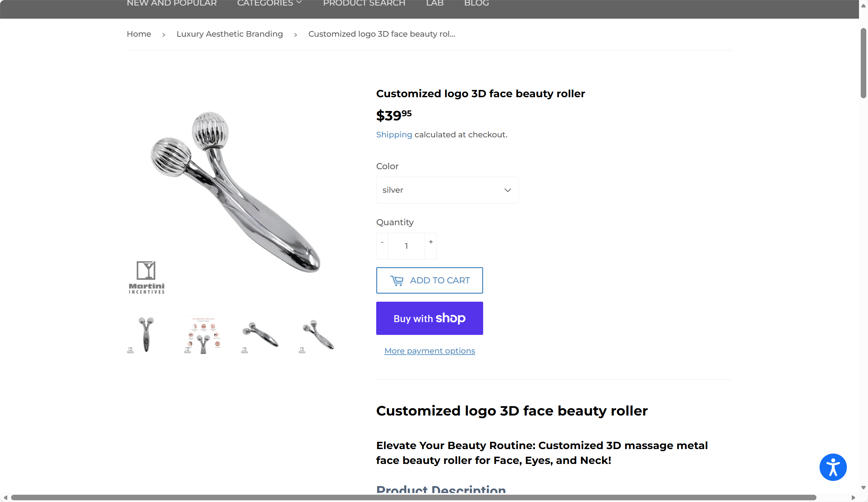This screenshot has height=502, width=868.
Task: Open the accessibility widget icon
Action: 833,467
